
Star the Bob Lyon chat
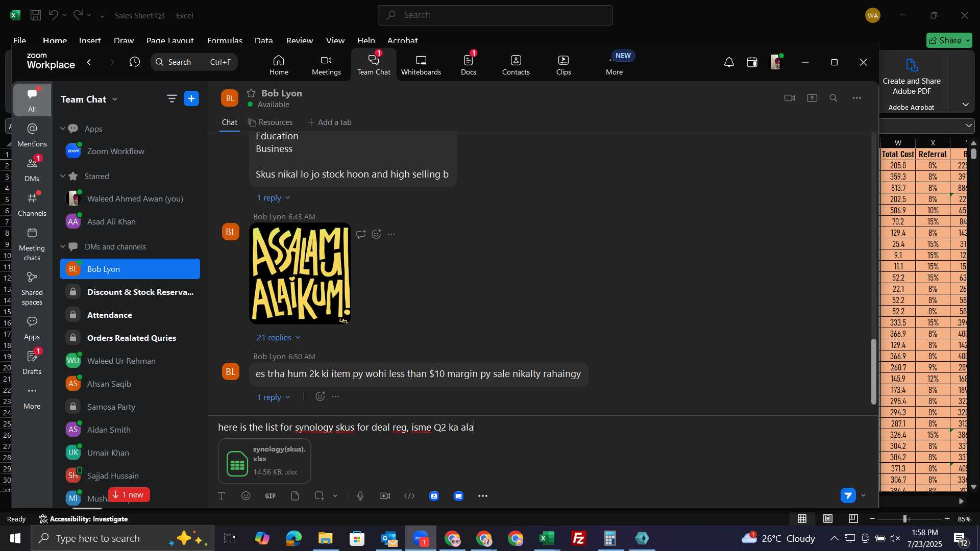pyautogui.click(x=251, y=93)
